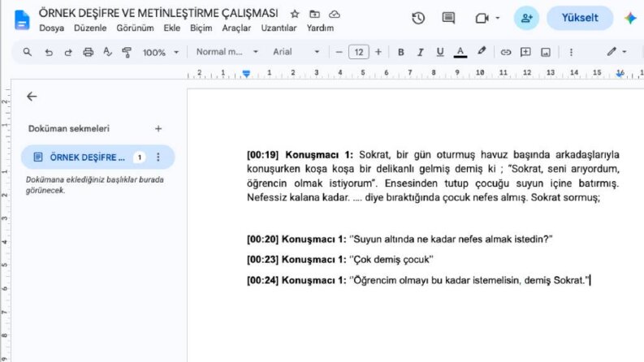This screenshot has width=644, height=362.
Task: Run spelling and grammar check
Action: (x=107, y=52)
